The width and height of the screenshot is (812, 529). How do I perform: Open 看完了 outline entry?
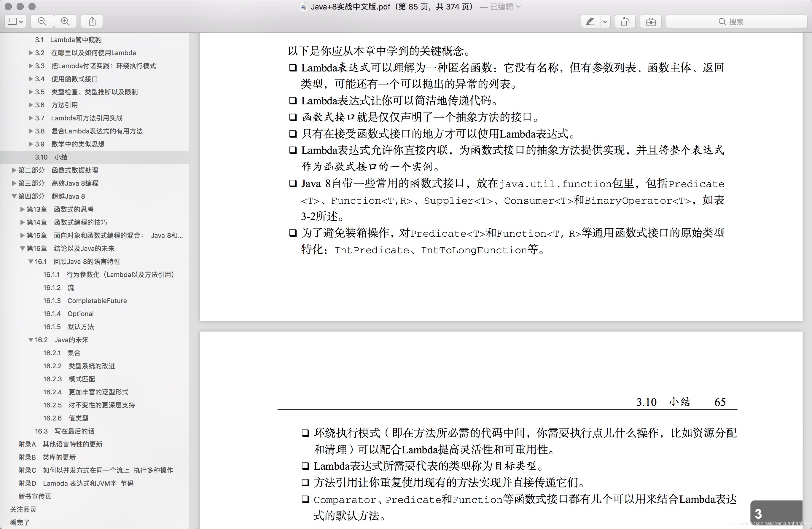point(20,522)
